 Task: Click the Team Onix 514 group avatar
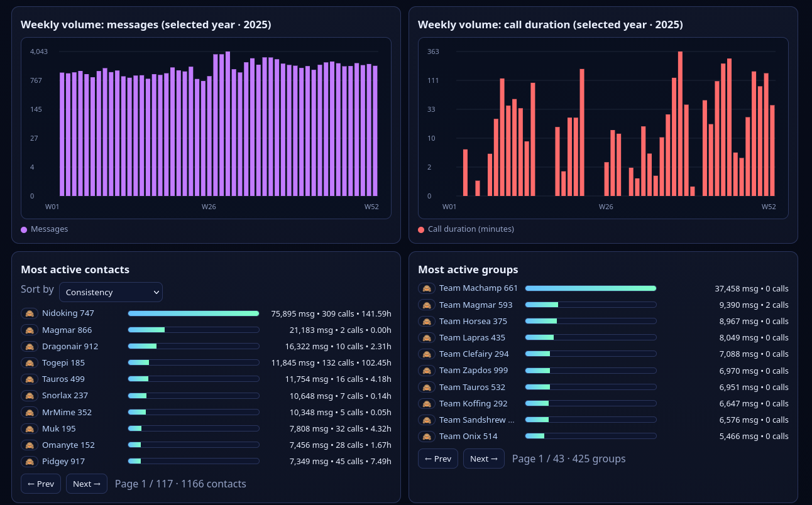pyautogui.click(x=426, y=436)
